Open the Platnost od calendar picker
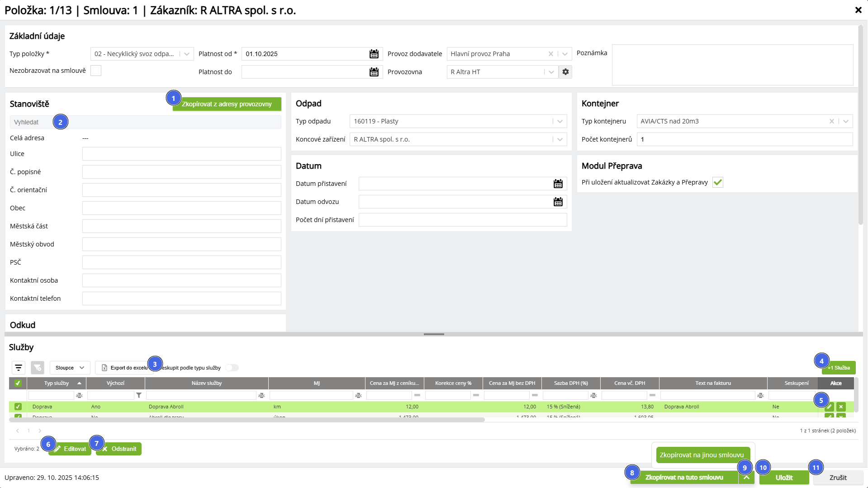 [x=374, y=54]
